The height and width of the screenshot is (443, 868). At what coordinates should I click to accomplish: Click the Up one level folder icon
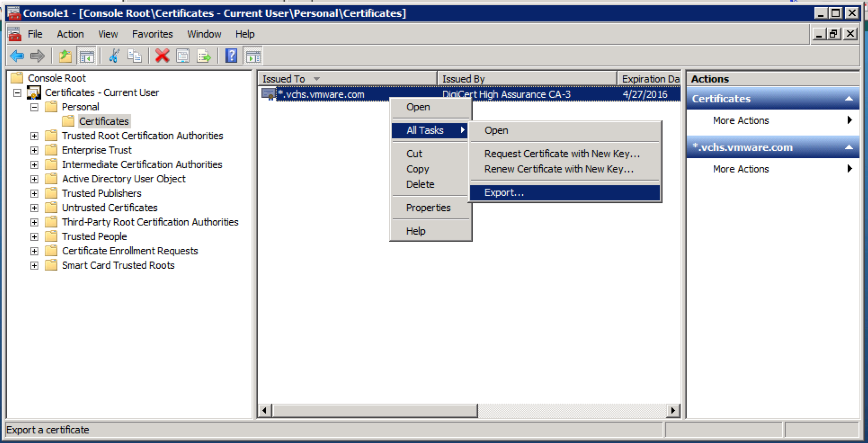65,56
